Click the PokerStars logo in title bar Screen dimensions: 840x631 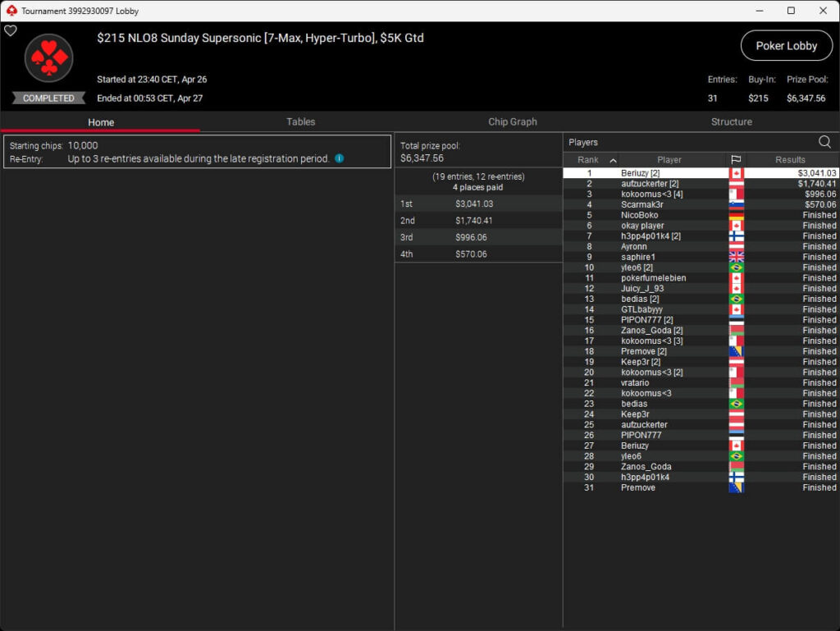click(x=11, y=11)
